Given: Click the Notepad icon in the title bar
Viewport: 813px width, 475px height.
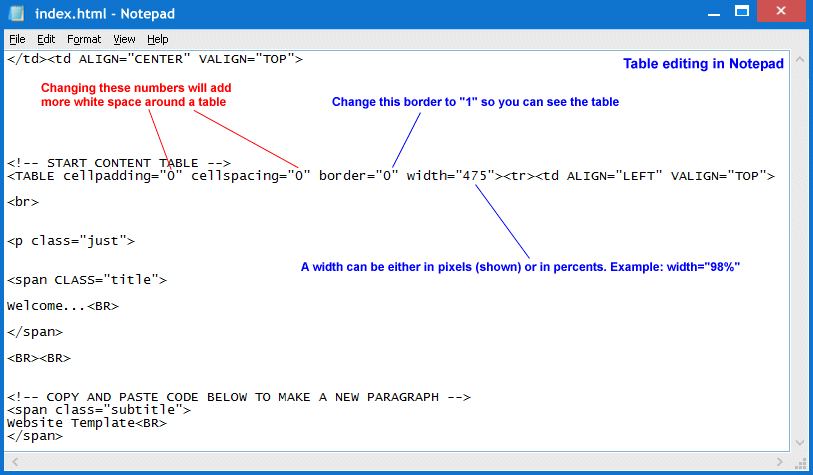Looking at the screenshot, I should point(17,13).
